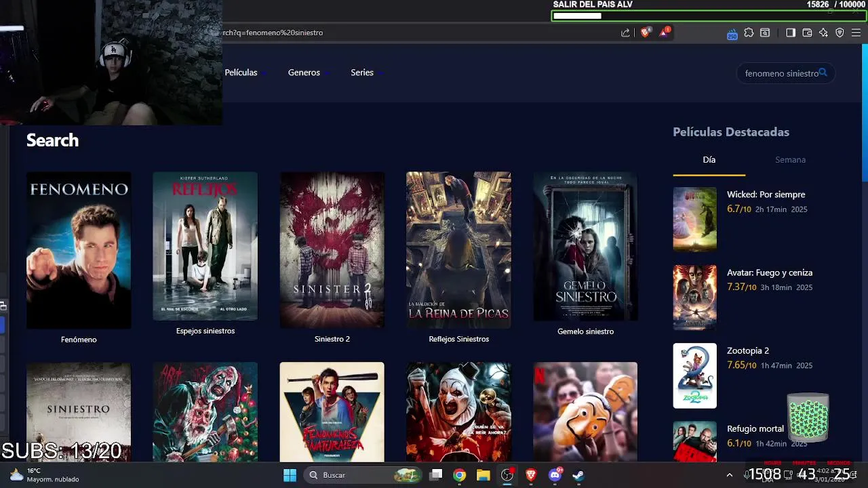The height and width of the screenshot is (488, 868).
Task: Open OBS Studio from the taskbar
Action: (x=507, y=475)
